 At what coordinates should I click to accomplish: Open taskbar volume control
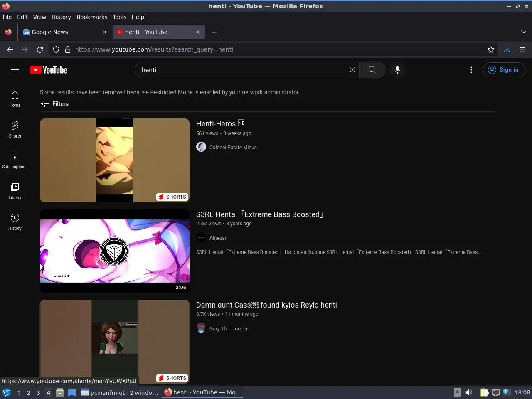click(469, 392)
